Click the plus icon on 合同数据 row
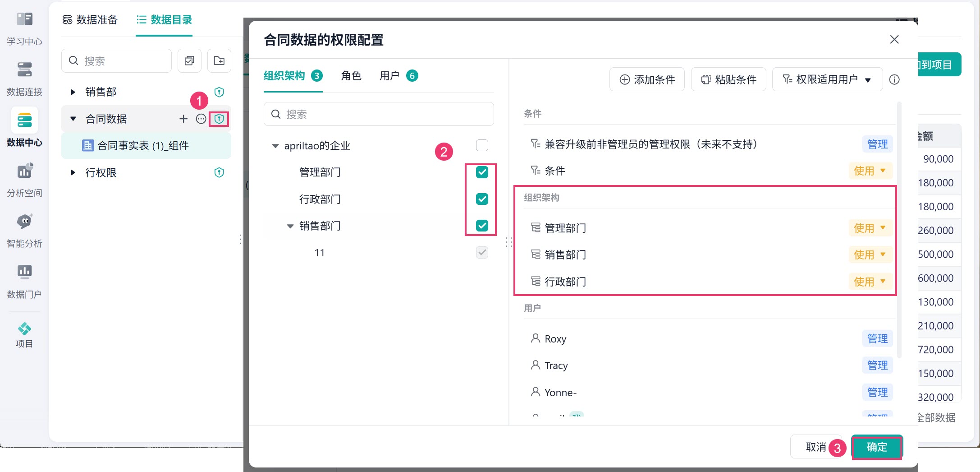 (183, 119)
